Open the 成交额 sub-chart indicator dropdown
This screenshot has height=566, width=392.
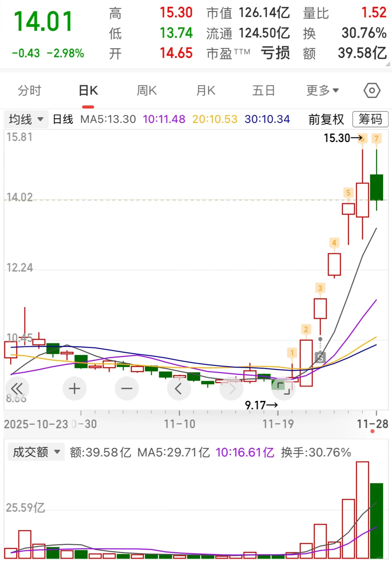[x=35, y=452]
